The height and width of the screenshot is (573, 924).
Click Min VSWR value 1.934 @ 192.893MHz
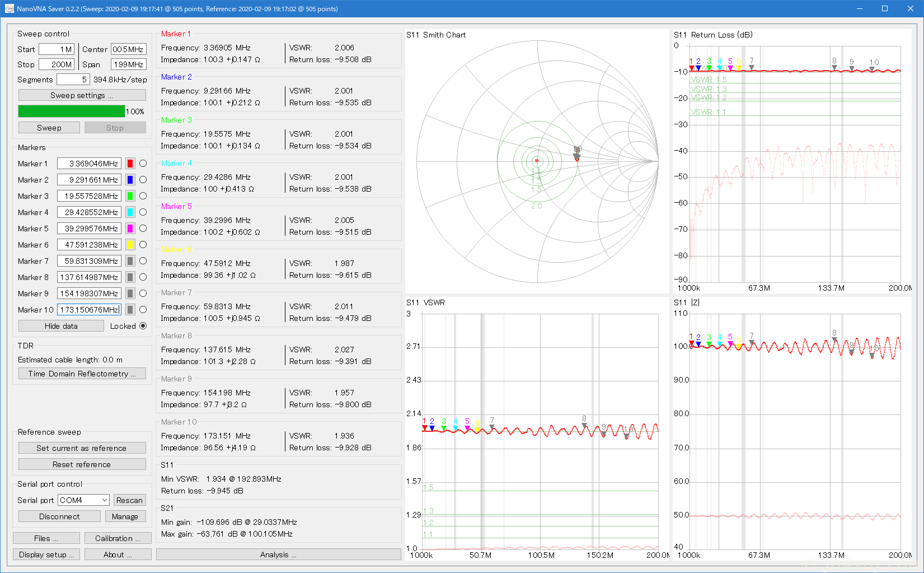243,479
